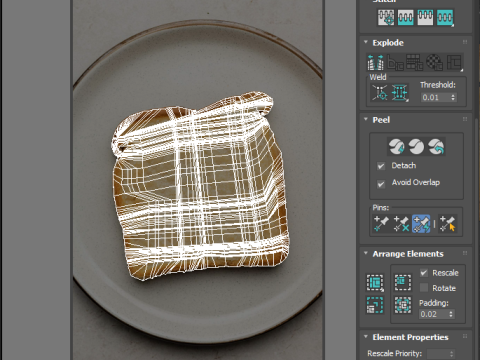This screenshot has width=480, height=360.
Task: Collapse the Explode rollout
Action: 366,42
